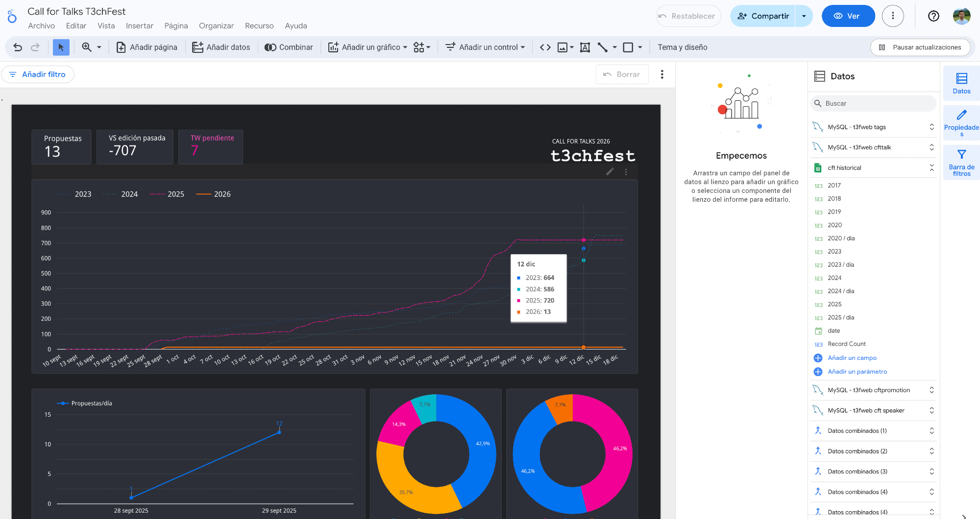Activate the selection mode cursor tool

[61, 47]
